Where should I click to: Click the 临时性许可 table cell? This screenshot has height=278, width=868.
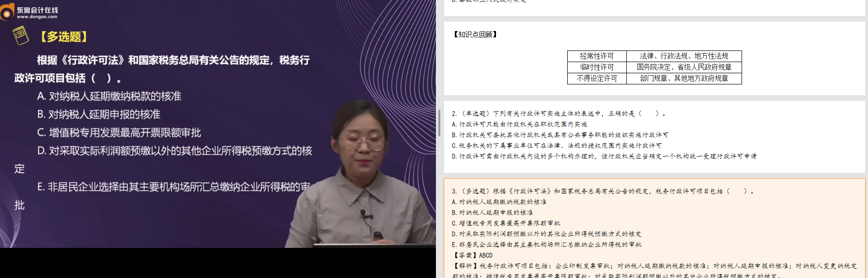pos(597,67)
